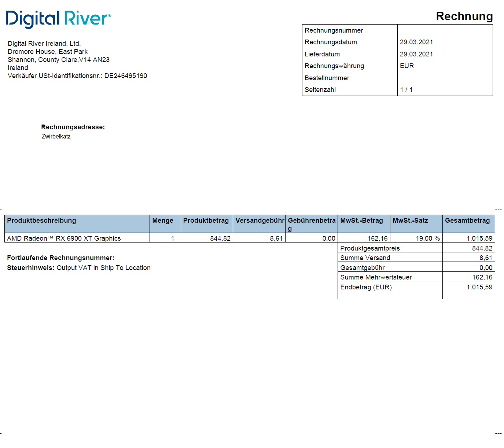504x448 pixels.
Task: Click Summe Mehrwertsteuer amount 162,16
Action: [482, 277]
